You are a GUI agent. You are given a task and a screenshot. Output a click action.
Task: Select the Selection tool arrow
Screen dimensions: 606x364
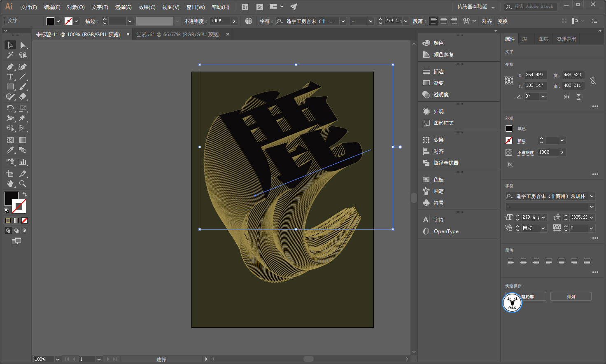coord(10,45)
